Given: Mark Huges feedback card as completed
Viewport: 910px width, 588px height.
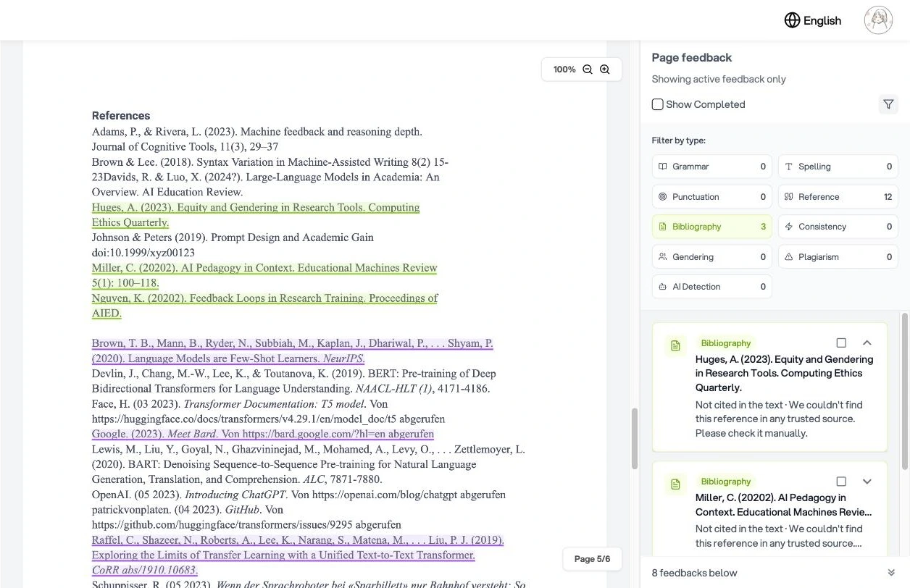Looking at the screenshot, I should pyautogui.click(x=841, y=343).
